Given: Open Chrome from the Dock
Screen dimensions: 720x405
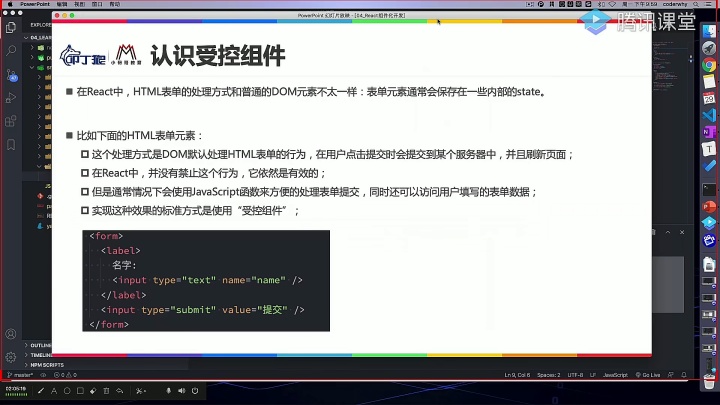Looking at the screenshot, I should pyautogui.click(x=709, y=65).
